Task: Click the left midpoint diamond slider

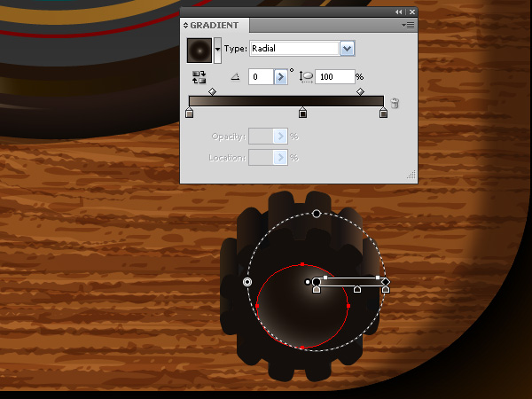Action: pos(212,91)
